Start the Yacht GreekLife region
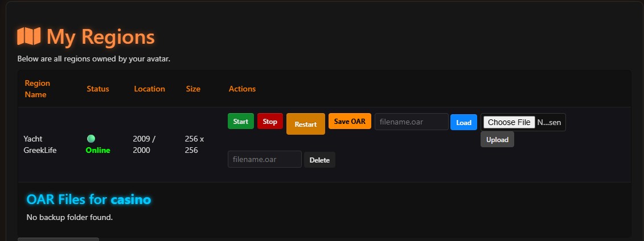Viewport: 644px width, 241px height. 241,121
